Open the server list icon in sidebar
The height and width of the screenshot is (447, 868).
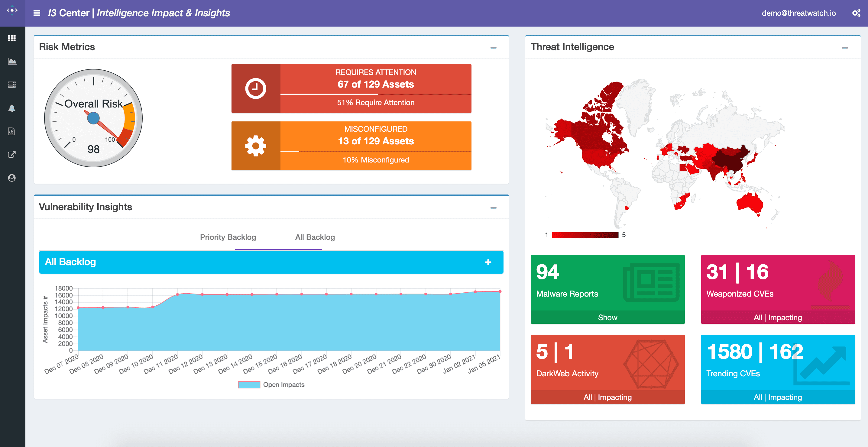pyautogui.click(x=12, y=85)
